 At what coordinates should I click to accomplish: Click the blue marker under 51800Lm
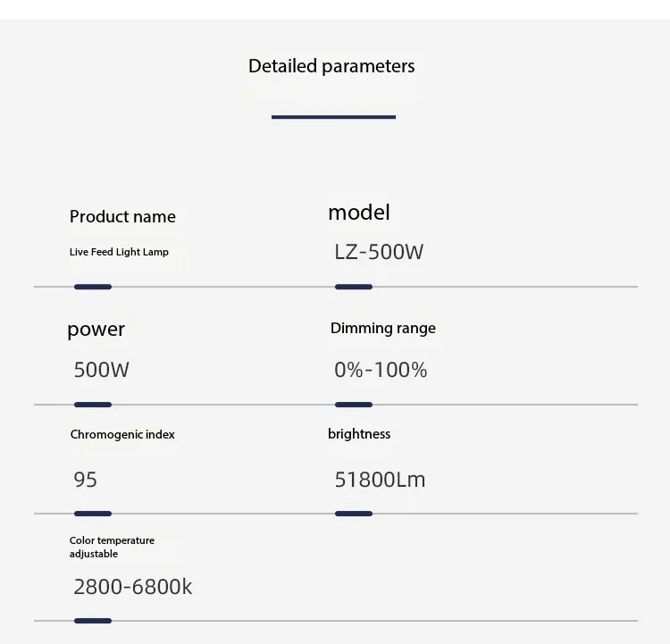[354, 514]
